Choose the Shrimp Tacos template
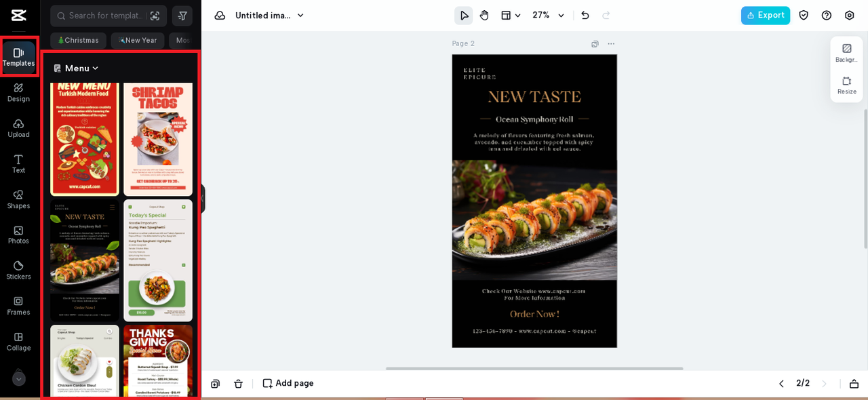The image size is (868, 400). tap(158, 138)
